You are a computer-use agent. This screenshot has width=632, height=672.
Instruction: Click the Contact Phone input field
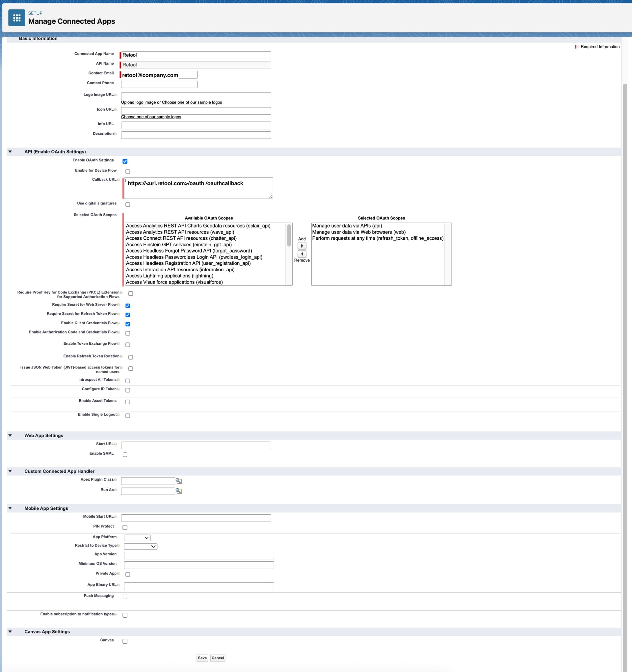pos(159,85)
